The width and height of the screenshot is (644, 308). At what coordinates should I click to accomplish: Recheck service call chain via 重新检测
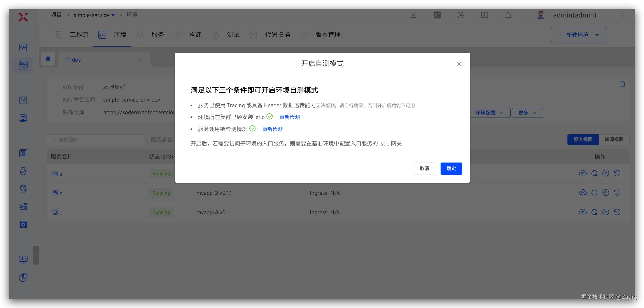click(272, 129)
